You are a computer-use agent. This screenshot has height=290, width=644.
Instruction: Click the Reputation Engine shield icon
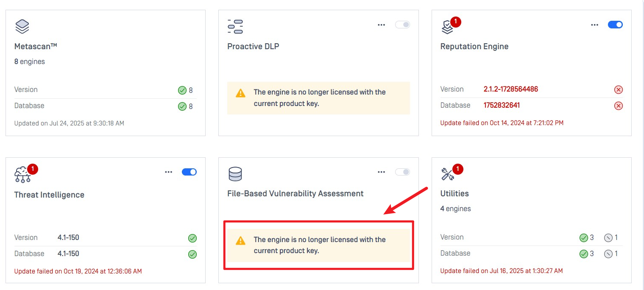pyautogui.click(x=447, y=28)
